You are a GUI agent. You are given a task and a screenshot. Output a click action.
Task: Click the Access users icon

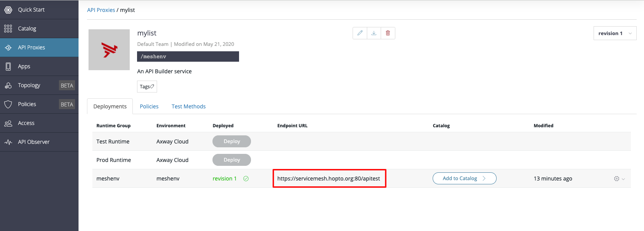pyautogui.click(x=8, y=123)
